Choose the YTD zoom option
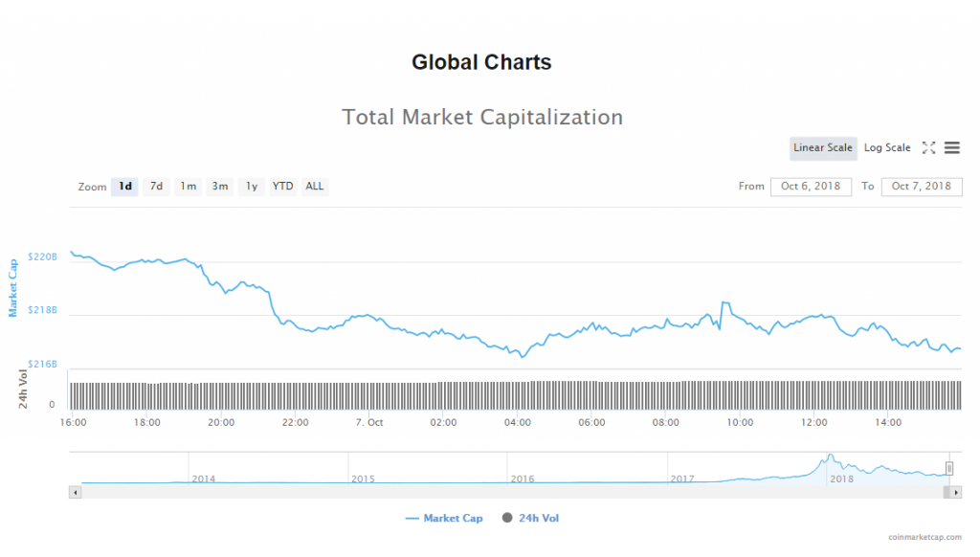980x557 pixels. [282, 187]
